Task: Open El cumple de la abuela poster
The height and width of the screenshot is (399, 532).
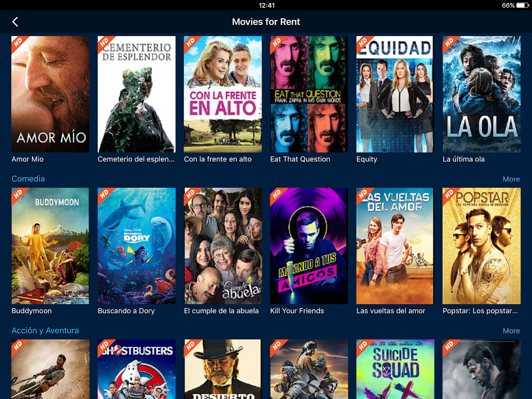Action: 222,246
